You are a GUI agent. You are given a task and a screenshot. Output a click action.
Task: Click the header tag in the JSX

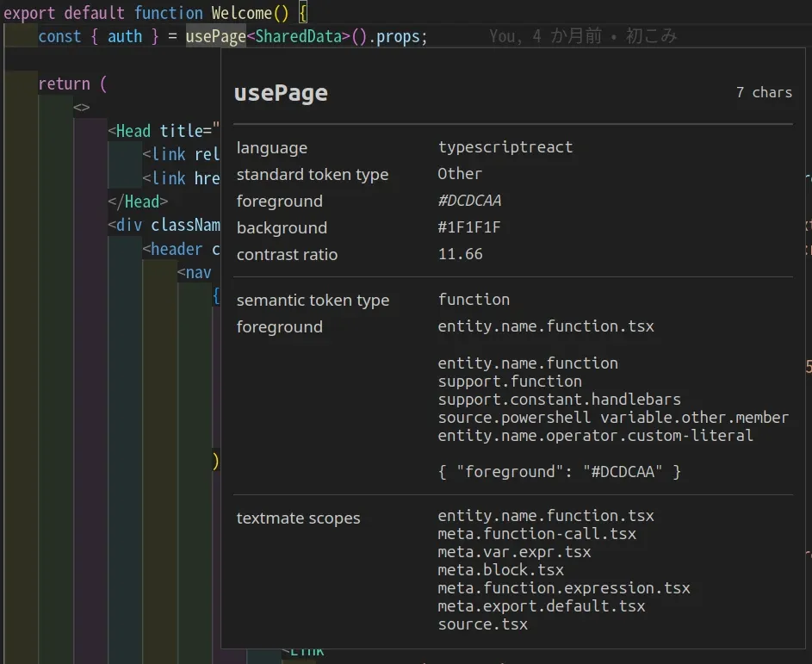click(177, 249)
